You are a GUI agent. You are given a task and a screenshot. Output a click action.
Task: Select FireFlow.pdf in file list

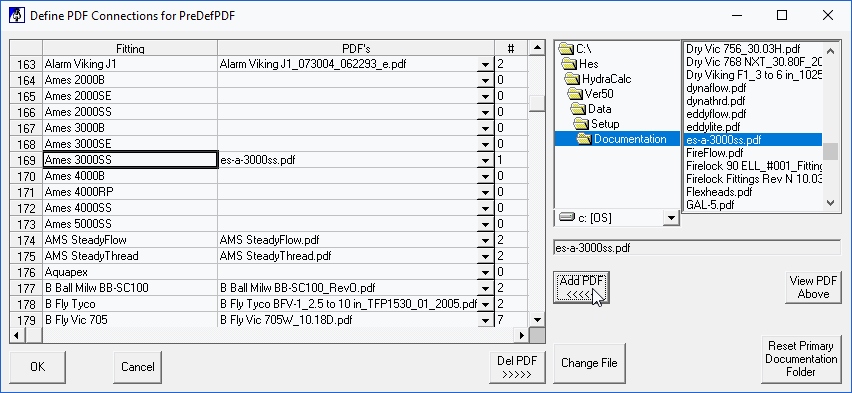[x=754, y=153]
